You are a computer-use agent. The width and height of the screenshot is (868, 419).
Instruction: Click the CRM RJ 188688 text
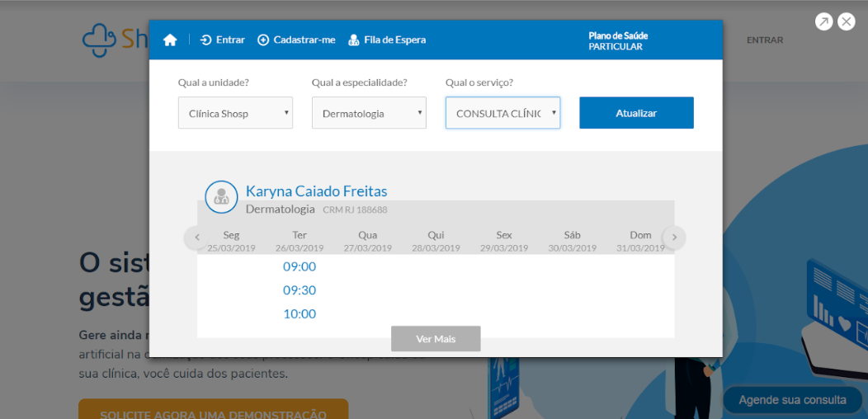355,209
